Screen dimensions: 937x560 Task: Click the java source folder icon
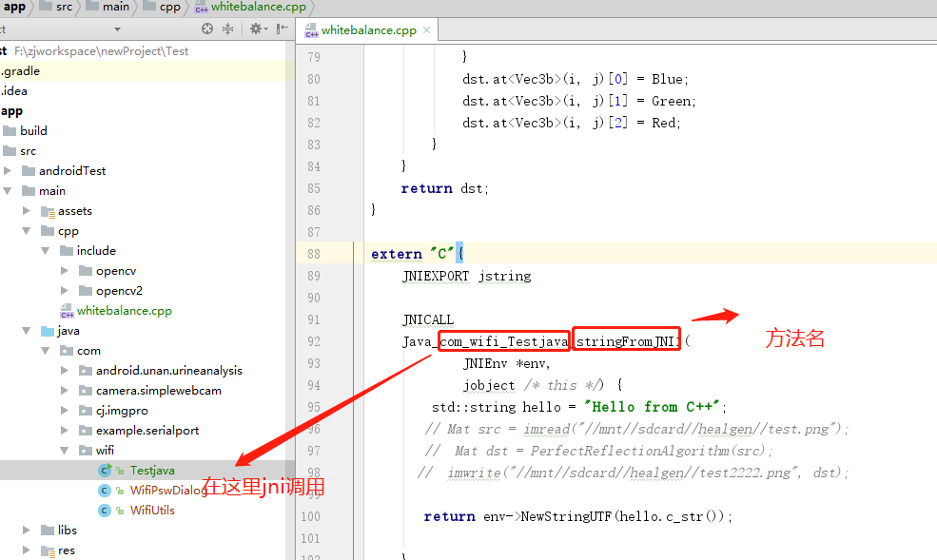click(48, 331)
